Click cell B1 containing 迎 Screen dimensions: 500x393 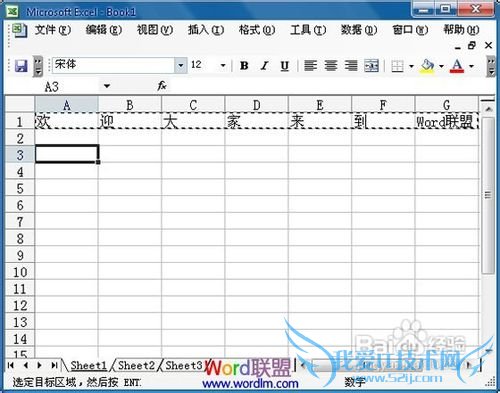(130, 121)
